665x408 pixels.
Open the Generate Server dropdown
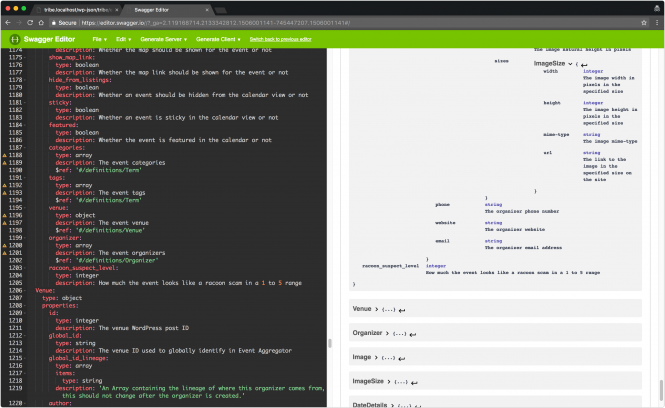click(x=164, y=39)
